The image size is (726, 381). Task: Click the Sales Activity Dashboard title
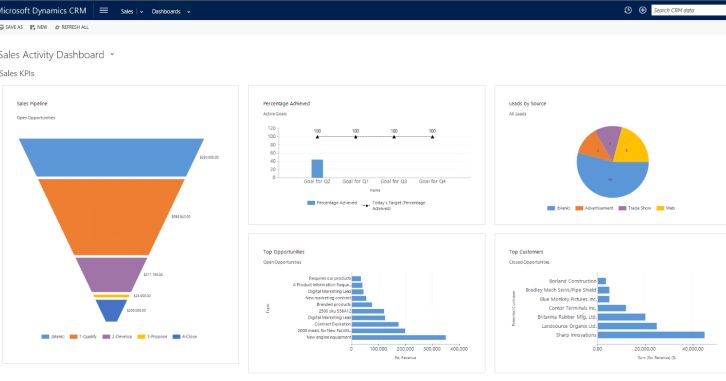(x=52, y=55)
